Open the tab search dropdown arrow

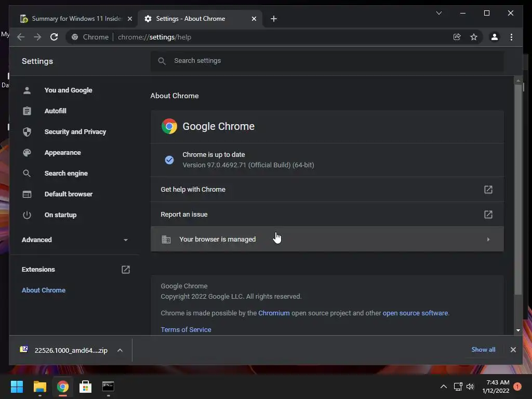click(438, 13)
